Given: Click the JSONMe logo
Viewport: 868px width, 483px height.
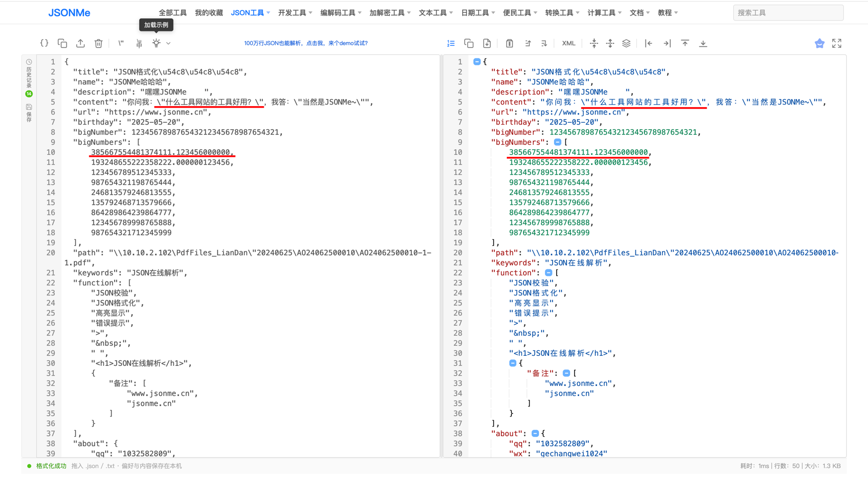Looking at the screenshot, I should tap(69, 13).
